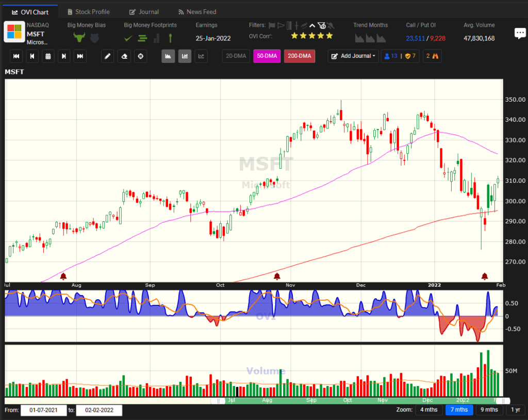Switch to the line chart view icon
Image resolution: width=528 pixels, height=420 pixels.
(x=201, y=56)
